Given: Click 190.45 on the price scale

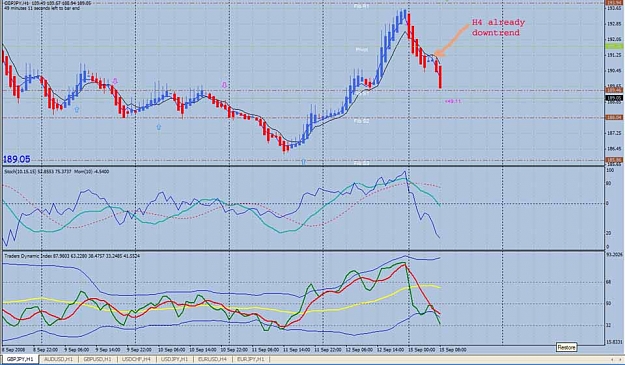Looking at the screenshot, I should (614, 71).
